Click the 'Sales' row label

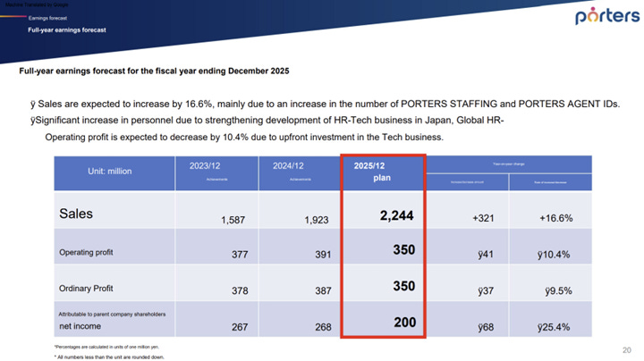tap(76, 214)
